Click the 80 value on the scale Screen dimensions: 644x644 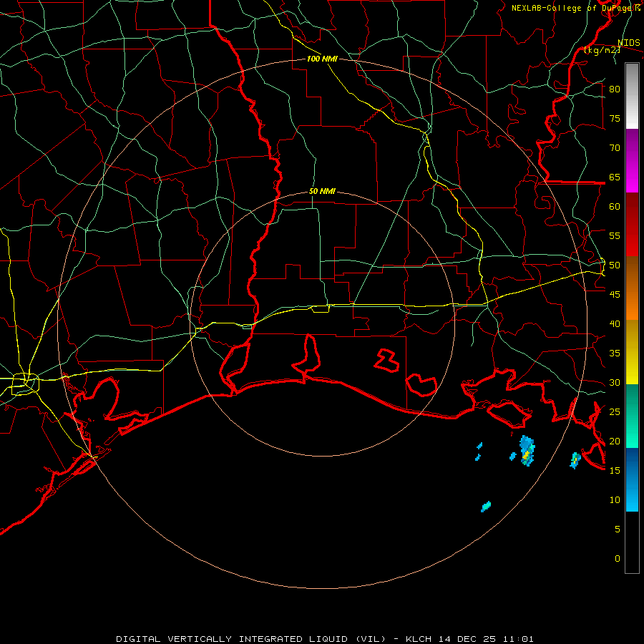(615, 89)
